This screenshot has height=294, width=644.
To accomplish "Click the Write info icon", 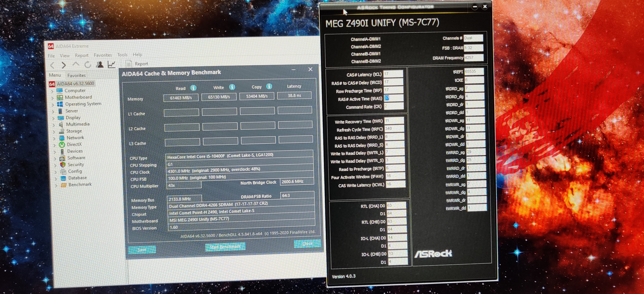I will (x=232, y=87).
